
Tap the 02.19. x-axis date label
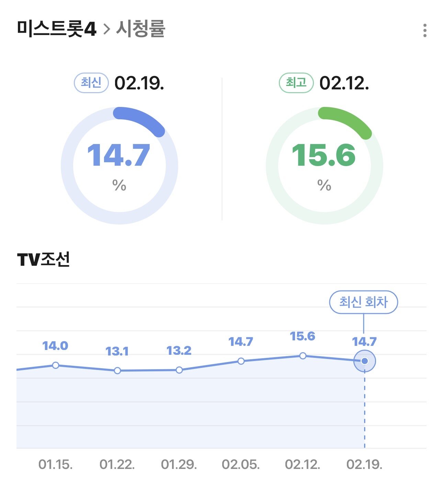click(364, 464)
